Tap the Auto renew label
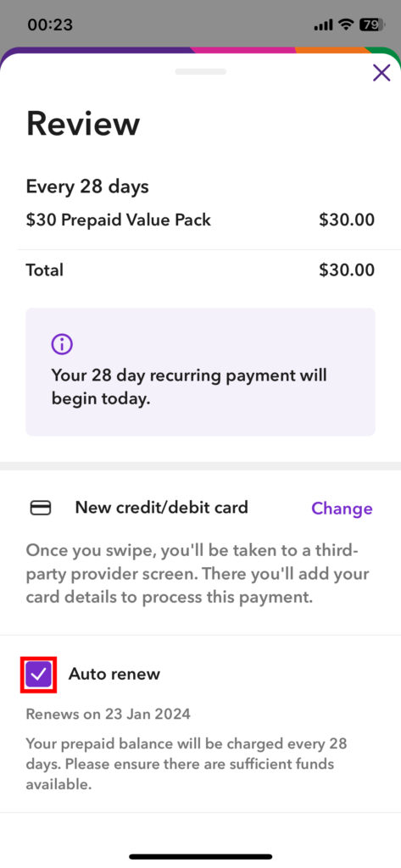Image resolution: width=401 pixels, height=868 pixels. [x=114, y=674]
